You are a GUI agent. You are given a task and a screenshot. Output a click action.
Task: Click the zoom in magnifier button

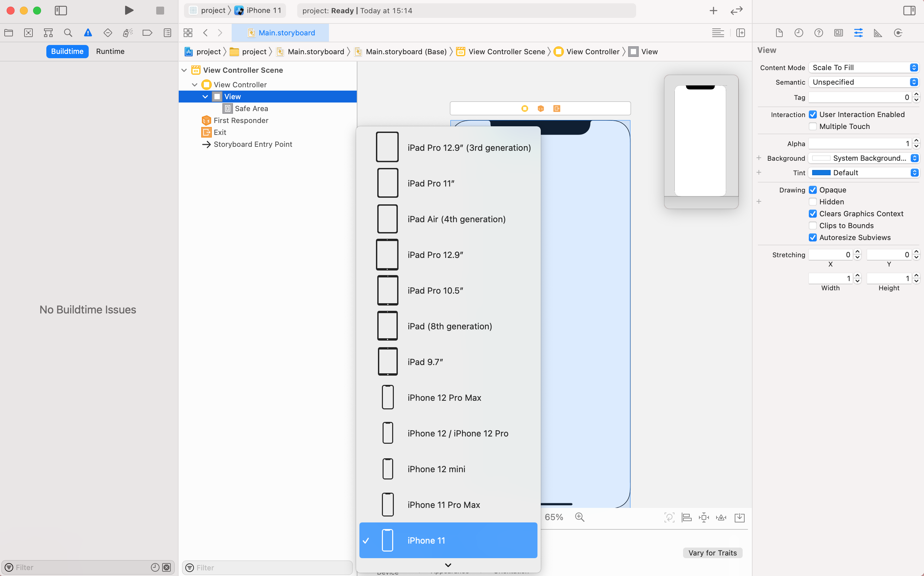pos(579,517)
